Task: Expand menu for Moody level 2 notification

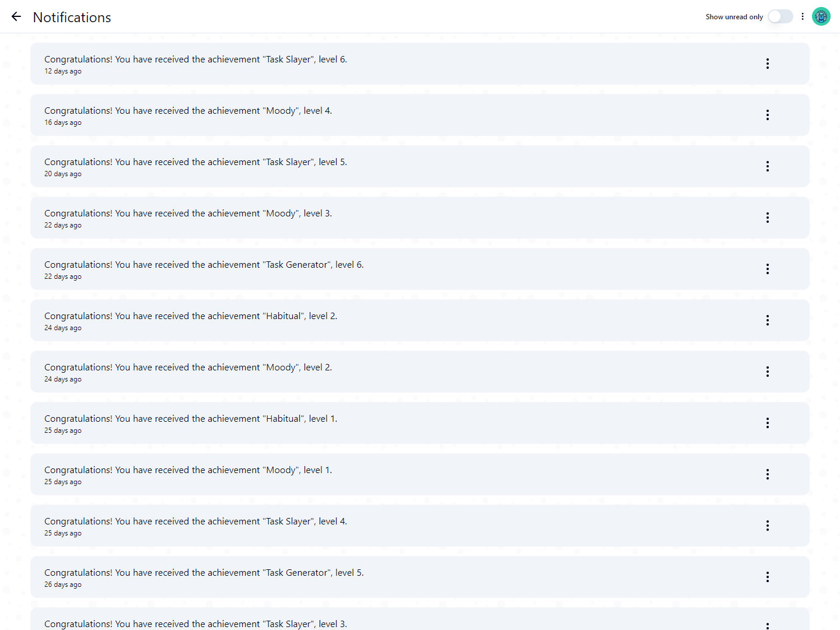Action: point(767,372)
